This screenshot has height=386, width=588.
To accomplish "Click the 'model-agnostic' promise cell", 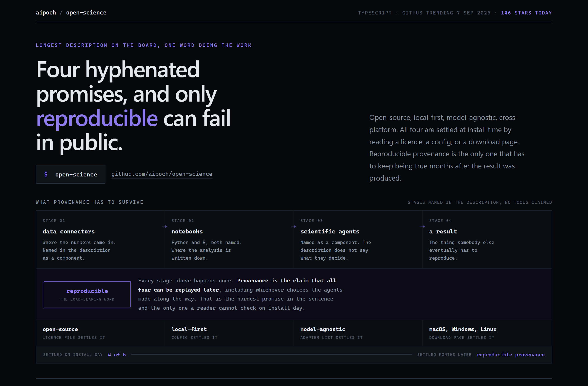I will point(358,333).
